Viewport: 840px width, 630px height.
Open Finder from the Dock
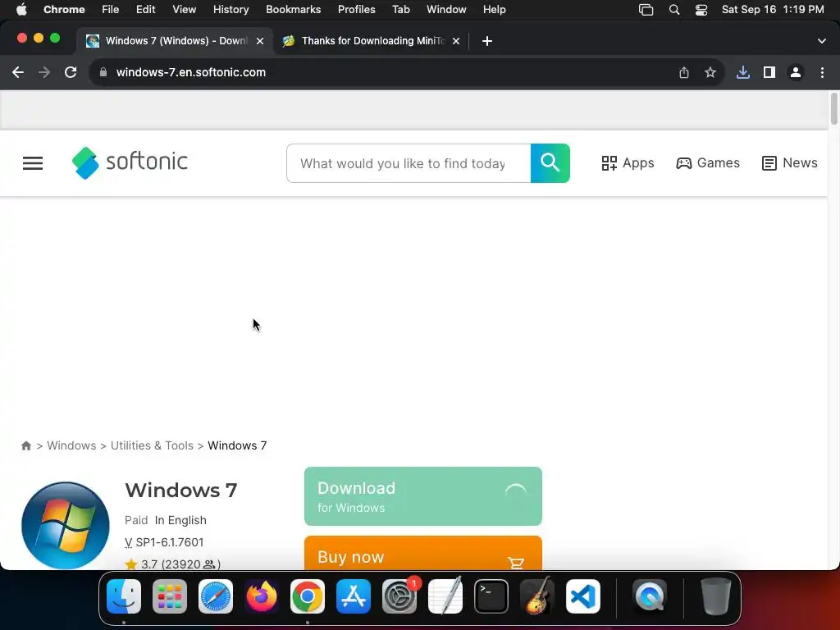[124, 596]
